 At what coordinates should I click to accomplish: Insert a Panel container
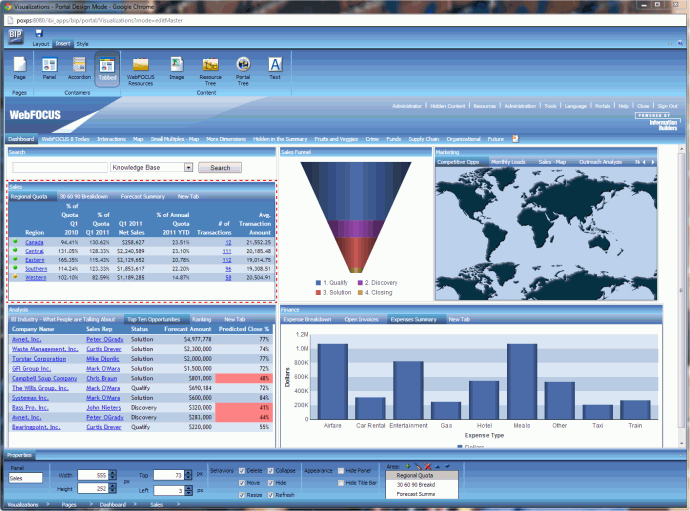click(49, 69)
